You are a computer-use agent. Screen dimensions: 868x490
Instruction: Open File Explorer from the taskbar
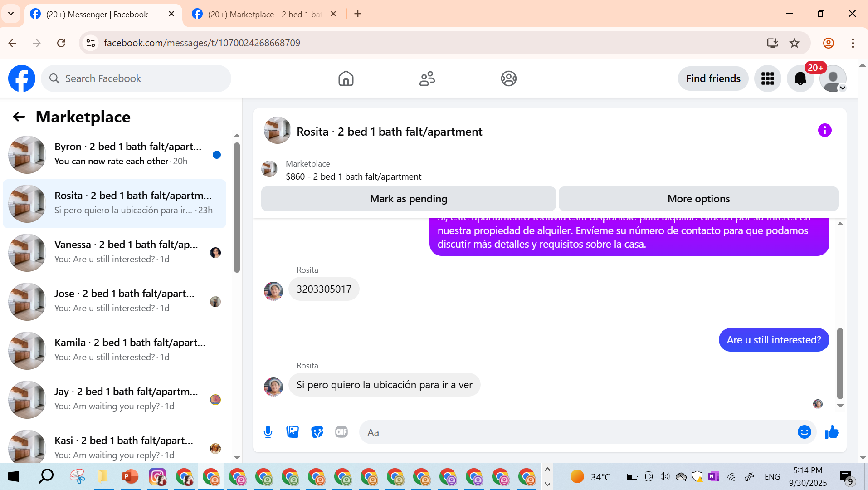[104, 477]
